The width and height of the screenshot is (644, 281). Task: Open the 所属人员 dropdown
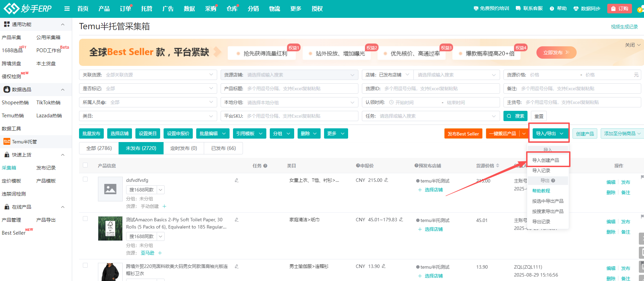(x=148, y=102)
